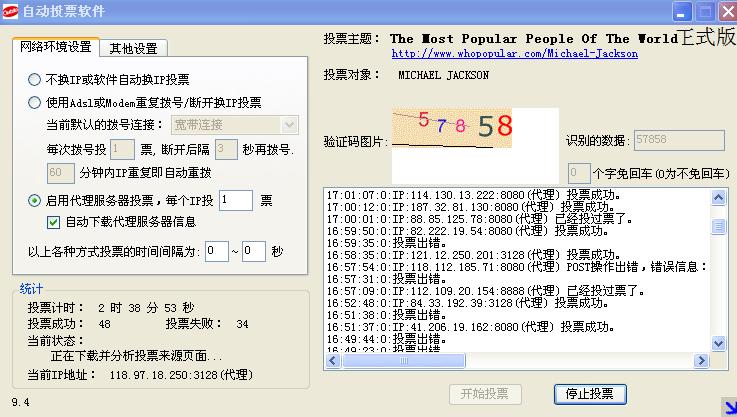Viewport: 737px width, 417px height.
Task: Select log entry for IP 112.109.20.154:8888
Action: [x=486, y=291]
